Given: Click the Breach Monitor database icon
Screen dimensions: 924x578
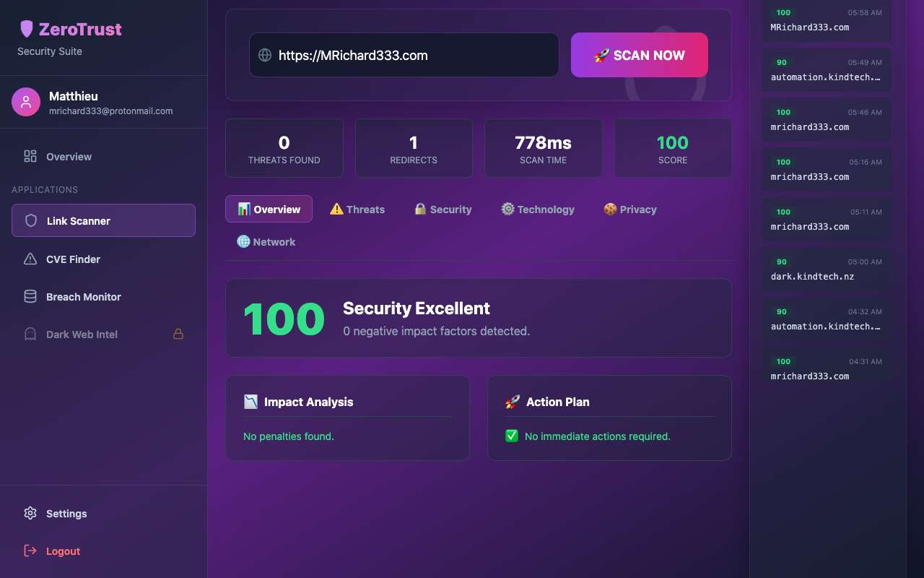Looking at the screenshot, I should pos(30,297).
